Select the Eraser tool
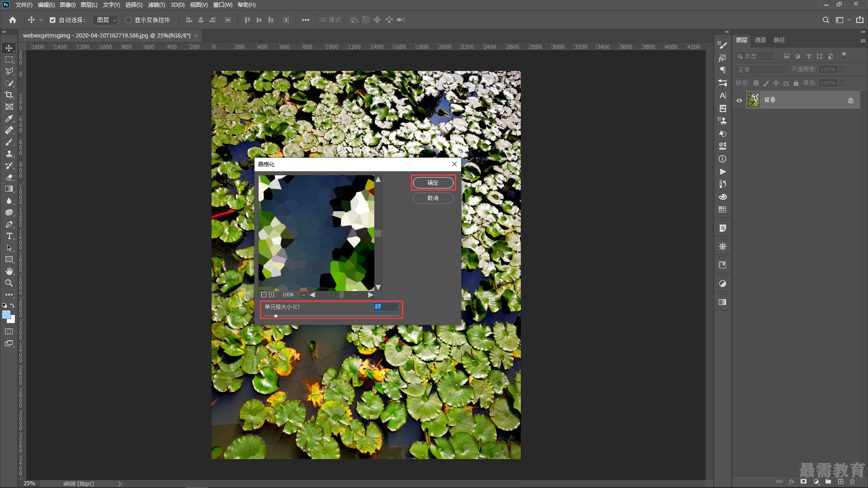The image size is (868, 488). (x=9, y=177)
